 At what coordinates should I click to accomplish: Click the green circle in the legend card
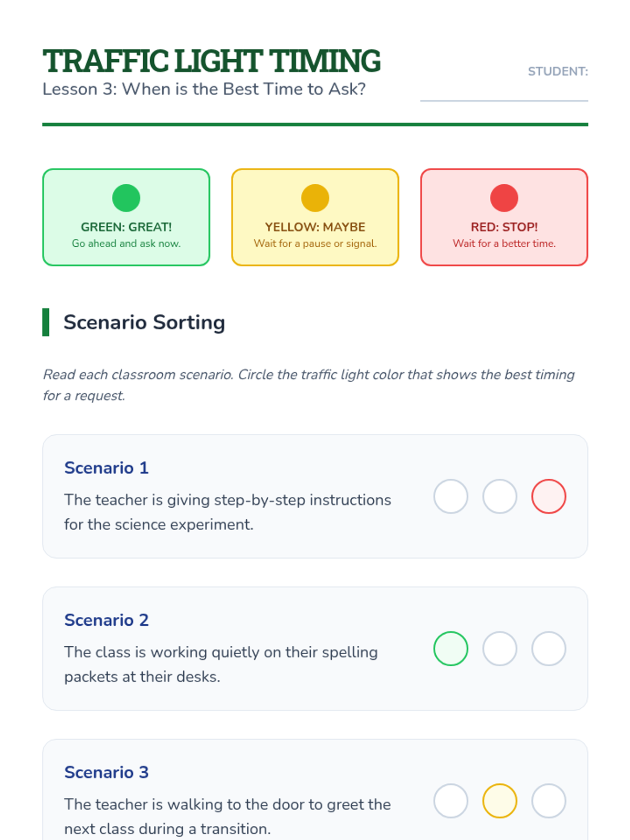tap(126, 198)
